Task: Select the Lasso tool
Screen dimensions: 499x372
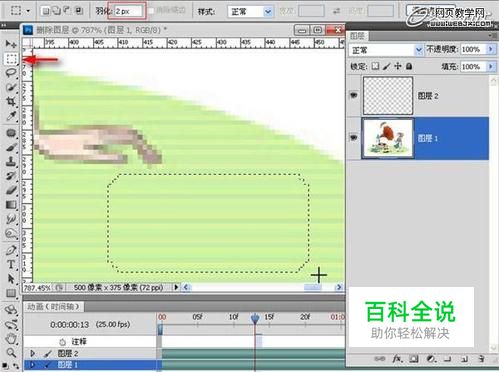Action: 11,73
